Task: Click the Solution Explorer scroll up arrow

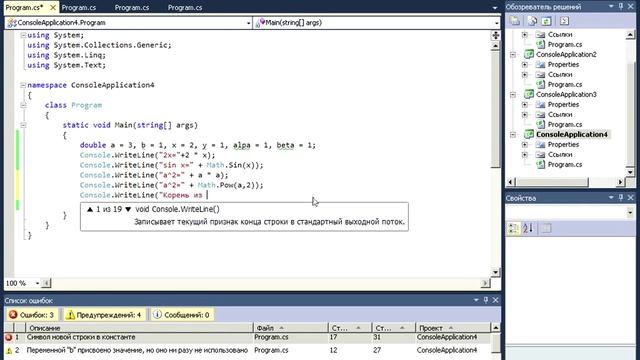Action: [x=630, y=35]
